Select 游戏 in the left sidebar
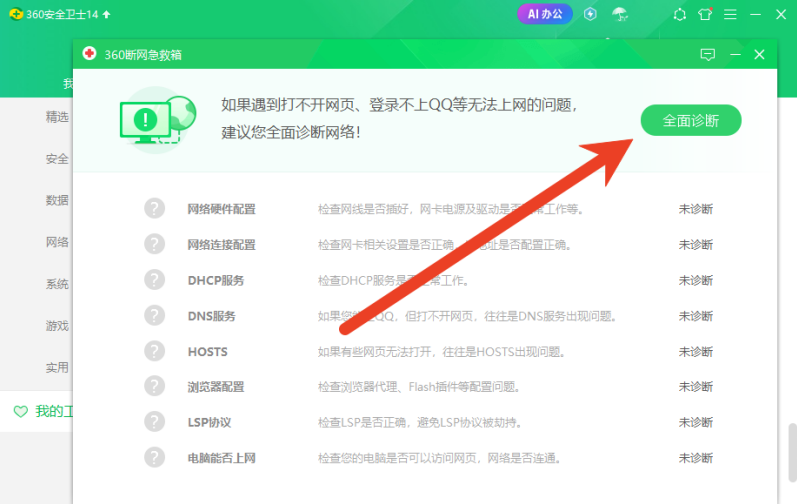This screenshot has width=797, height=504. (57, 326)
